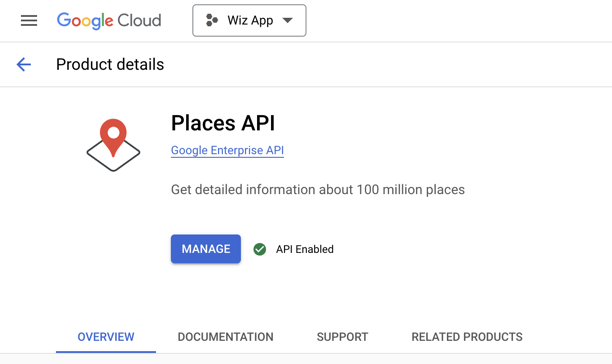Click the Google Cloud logo
Screen dimensions: 612x364
pyautogui.click(x=109, y=21)
